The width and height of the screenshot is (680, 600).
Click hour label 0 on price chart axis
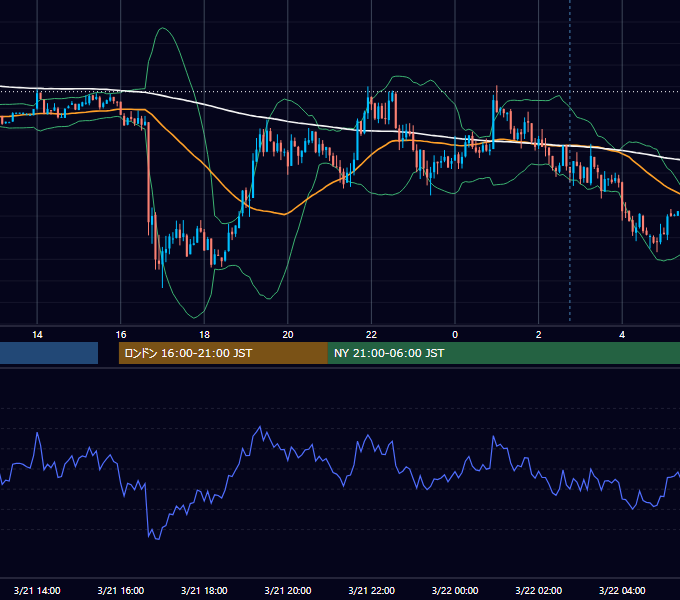point(455,335)
